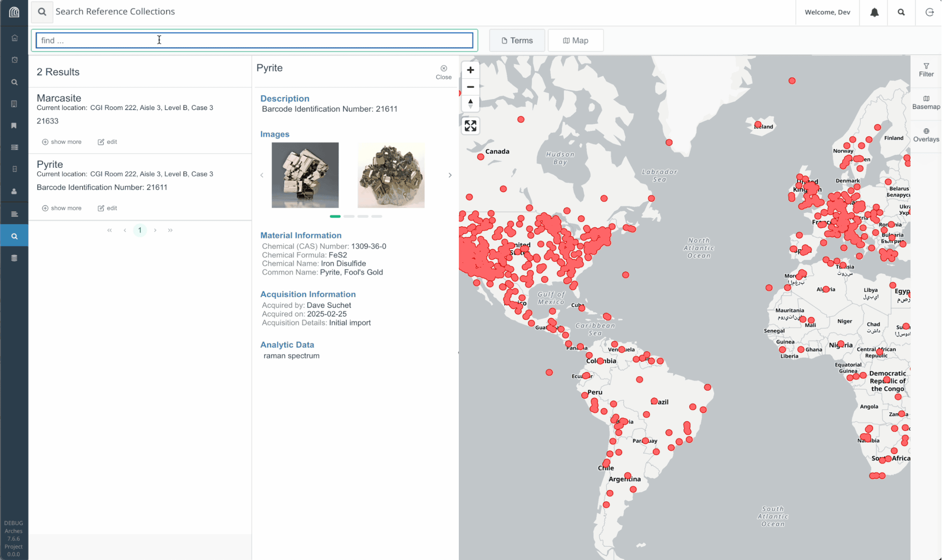Open the notifications bell

(874, 12)
